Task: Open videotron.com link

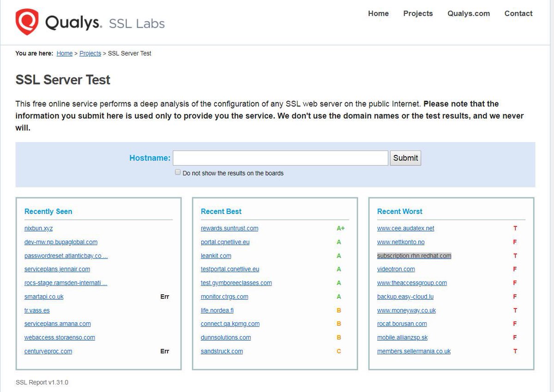Action: click(x=396, y=269)
